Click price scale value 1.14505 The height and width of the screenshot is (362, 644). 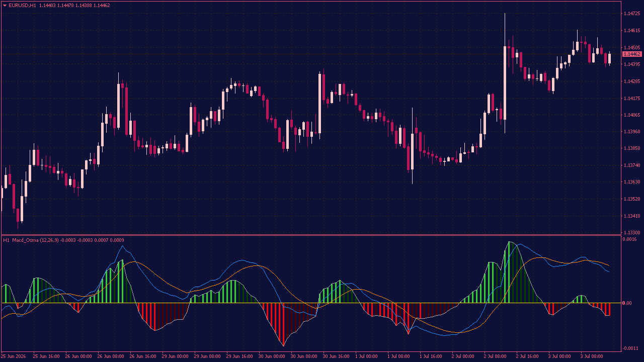[631, 48]
